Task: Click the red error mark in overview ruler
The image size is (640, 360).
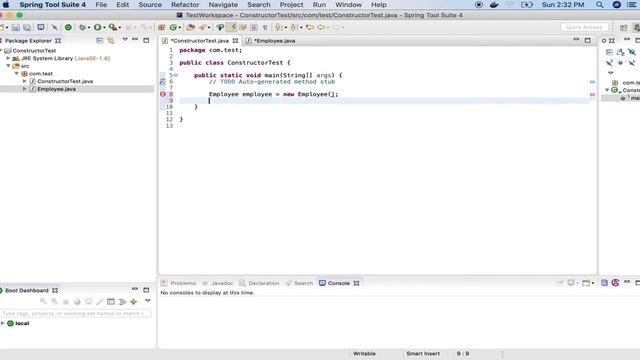Action: pyautogui.click(x=592, y=95)
